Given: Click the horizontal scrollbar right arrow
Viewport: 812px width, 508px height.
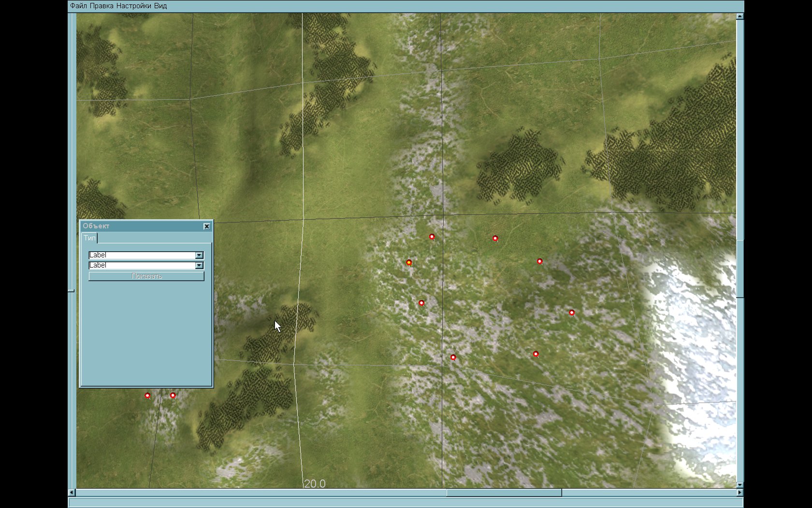Looking at the screenshot, I should coord(740,493).
